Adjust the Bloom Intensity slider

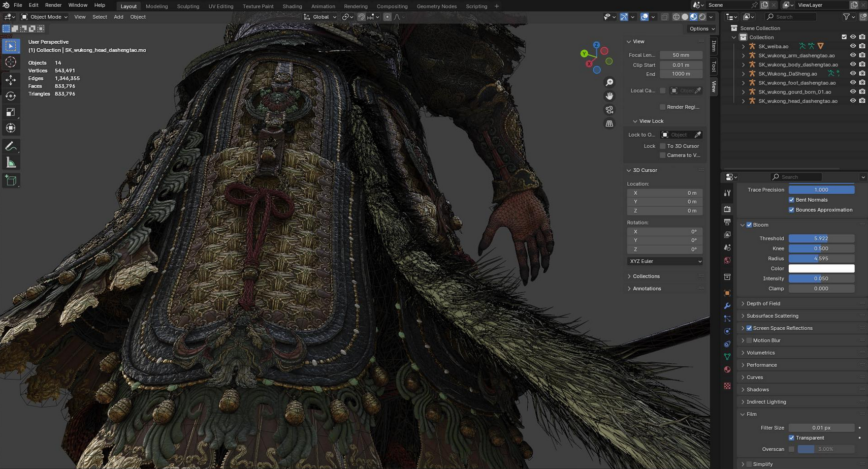(x=821, y=278)
